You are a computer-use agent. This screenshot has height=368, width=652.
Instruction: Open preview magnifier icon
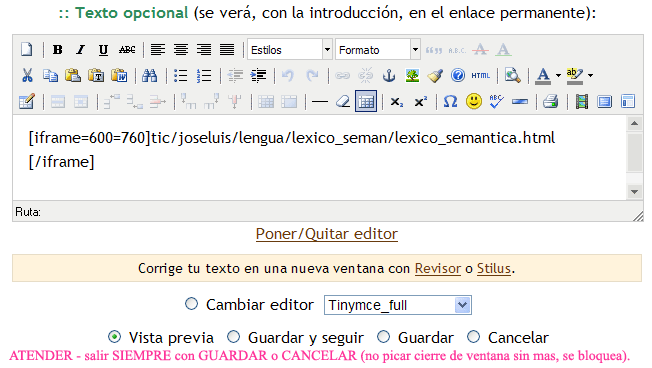[x=512, y=76]
